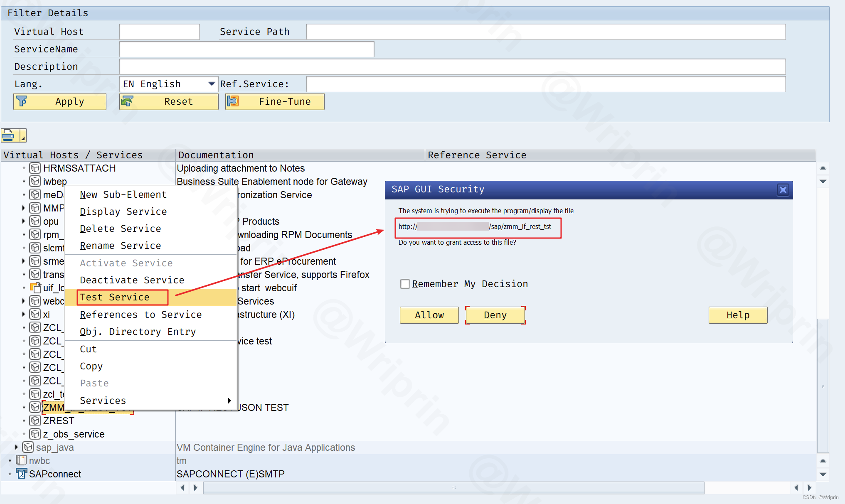Screen dimensions: 845x504
Task: Select Deactivate Service menu entry
Action: coord(132,280)
